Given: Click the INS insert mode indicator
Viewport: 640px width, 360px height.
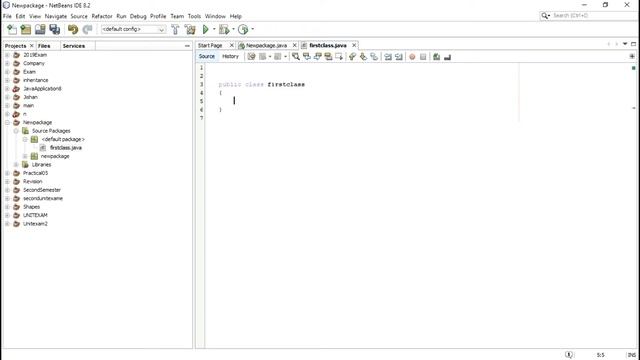Looking at the screenshot, I should pyautogui.click(x=632, y=355).
